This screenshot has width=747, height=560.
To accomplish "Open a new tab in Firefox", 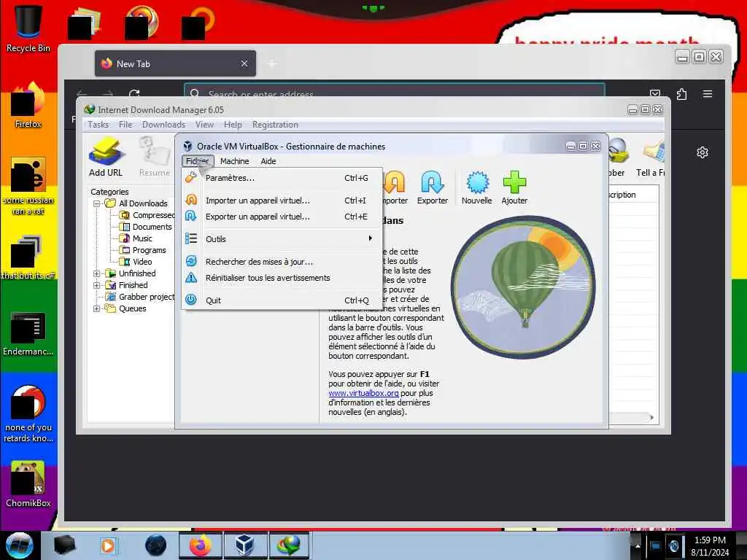I will [272, 63].
